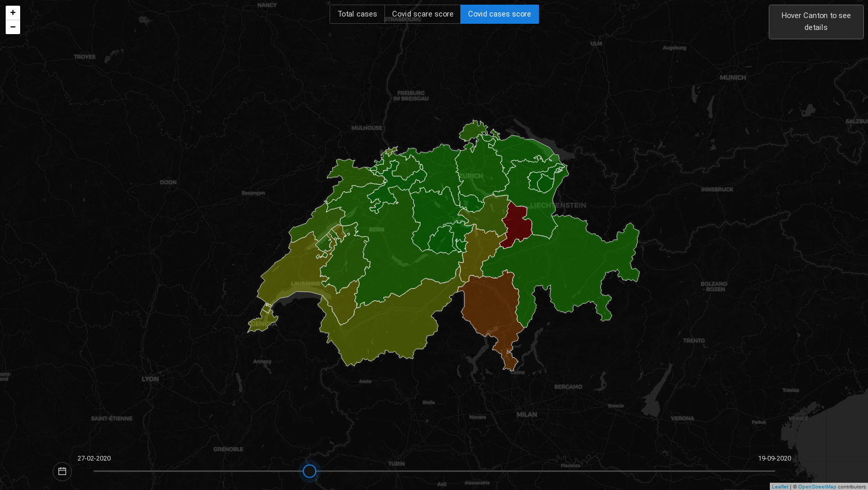Viewport: 868px width, 490px height.
Task: Zoom out the map with minus button
Action: 13,27
